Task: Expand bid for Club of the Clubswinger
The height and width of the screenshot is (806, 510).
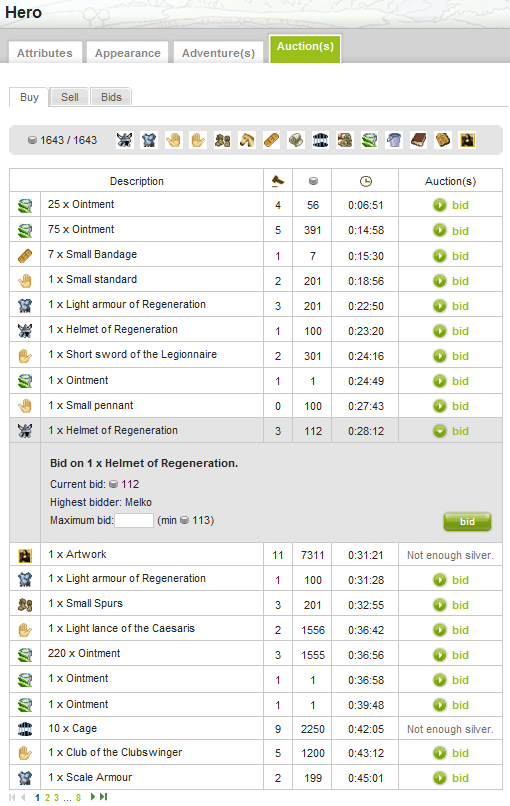Action: [x=451, y=753]
